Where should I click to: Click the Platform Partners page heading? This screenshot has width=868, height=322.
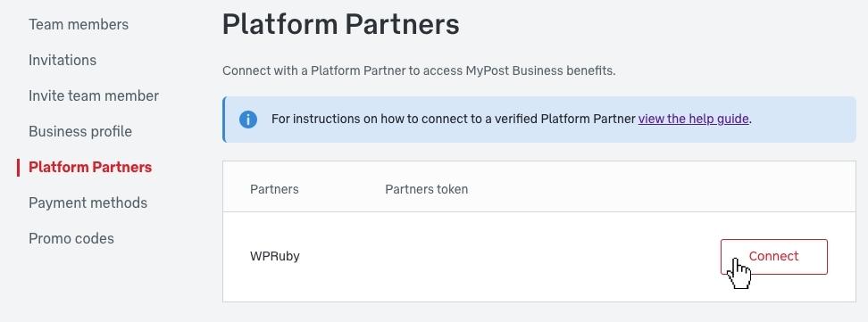click(x=340, y=24)
